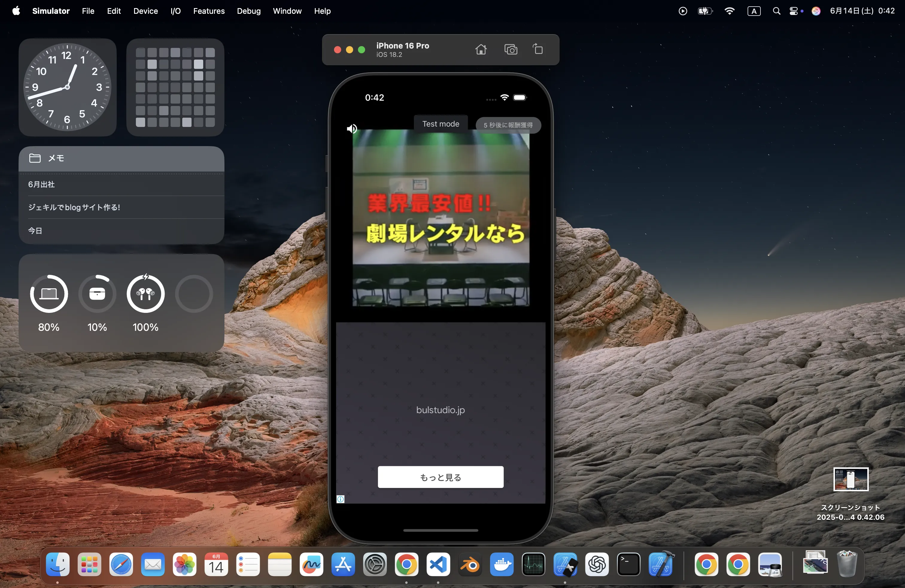Open the スクリーンショット file on the desktop
The width and height of the screenshot is (905, 588).
[x=851, y=480]
